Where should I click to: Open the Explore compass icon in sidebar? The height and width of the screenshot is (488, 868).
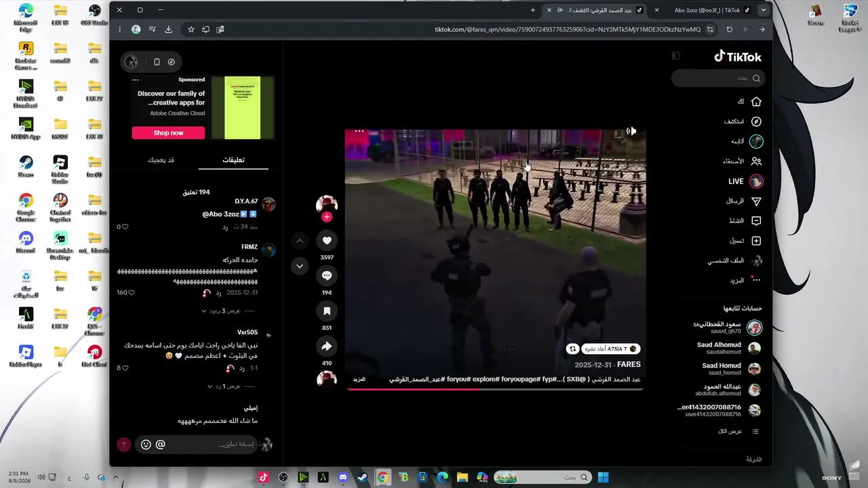coord(756,121)
